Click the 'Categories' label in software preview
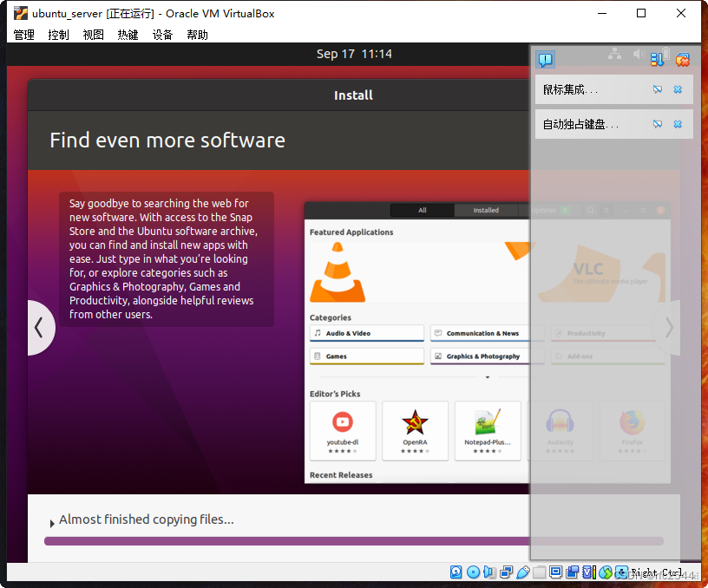Viewport: 708px width, 588px height. pyautogui.click(x=331, y=317)
